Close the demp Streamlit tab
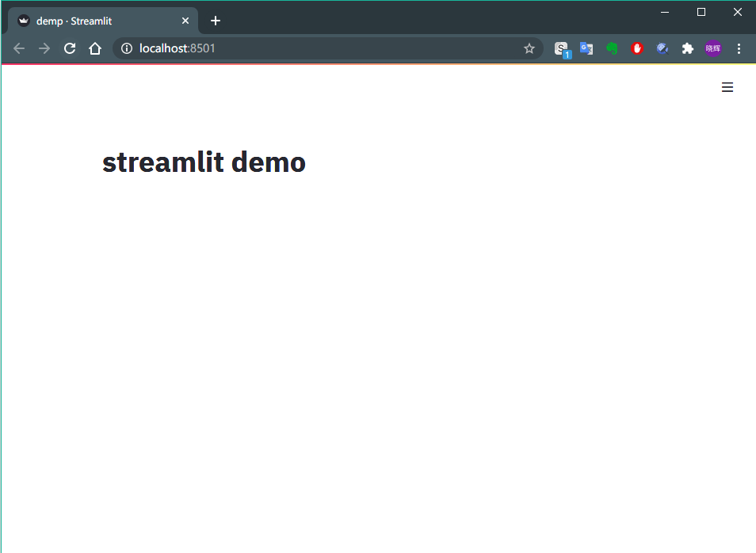Screen dimensions: 756x553 185,21
